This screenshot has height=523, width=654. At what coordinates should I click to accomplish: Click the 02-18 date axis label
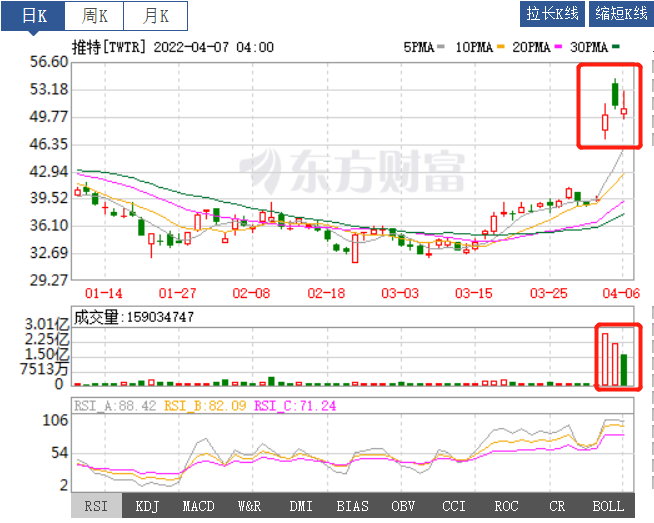click(x=327, y=293)
